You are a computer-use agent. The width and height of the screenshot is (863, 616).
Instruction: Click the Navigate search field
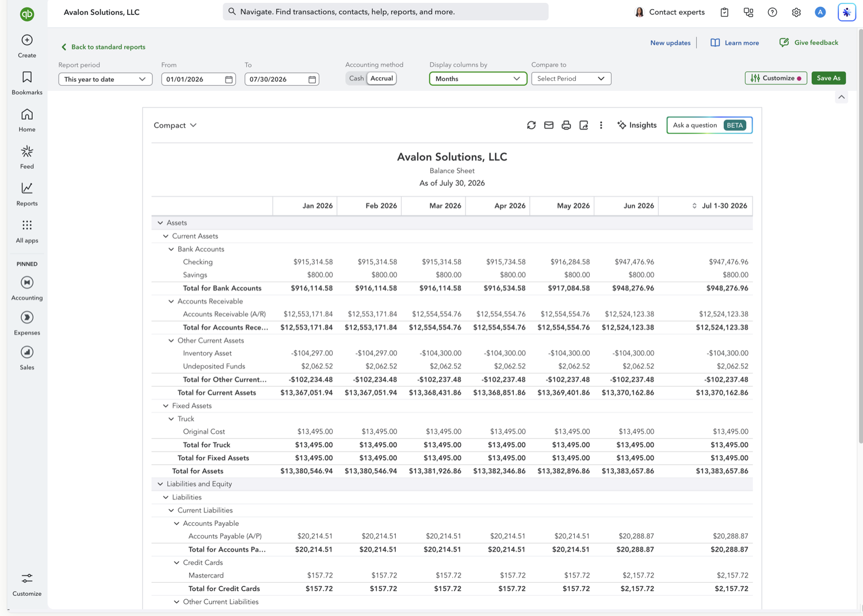pyautogui.click(x=385, y=12)
